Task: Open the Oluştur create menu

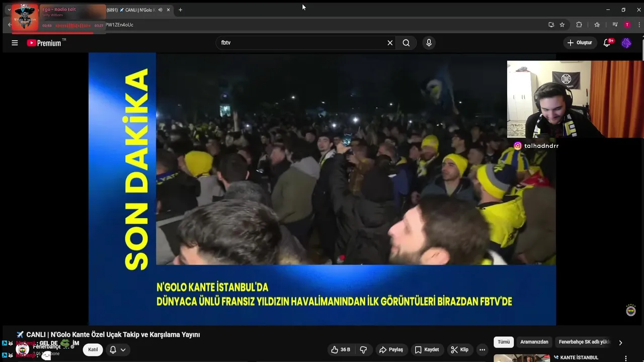Action: (x=580, y=43)
